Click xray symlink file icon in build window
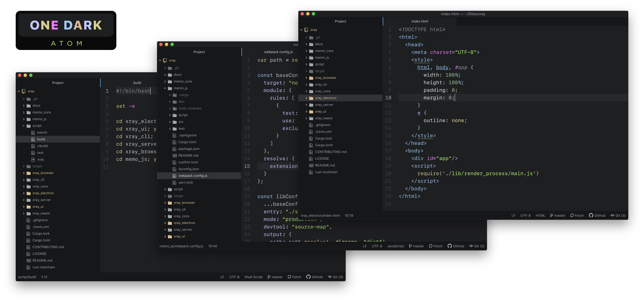Screen dimensions: 644x302 (x=33, y=159)
